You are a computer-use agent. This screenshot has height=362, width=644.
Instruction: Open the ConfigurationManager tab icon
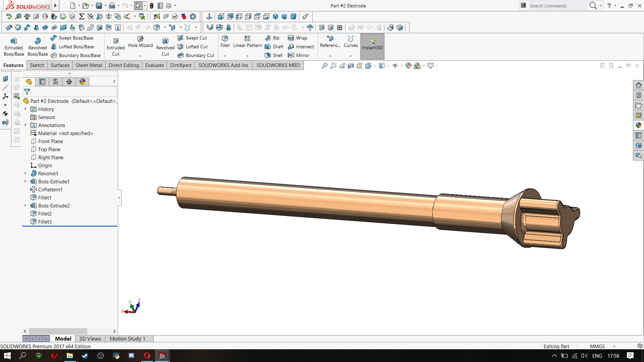pos(56,82)
